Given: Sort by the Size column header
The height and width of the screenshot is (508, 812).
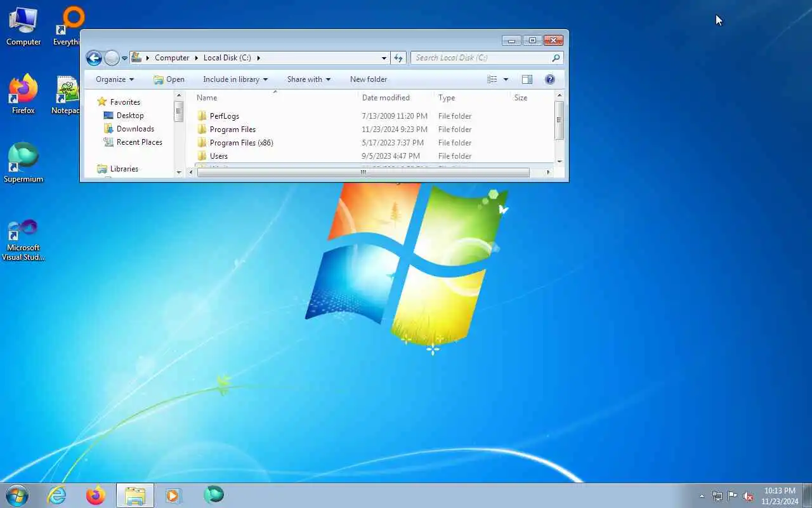Looking at the screenshot, I should tap(532, 98).
